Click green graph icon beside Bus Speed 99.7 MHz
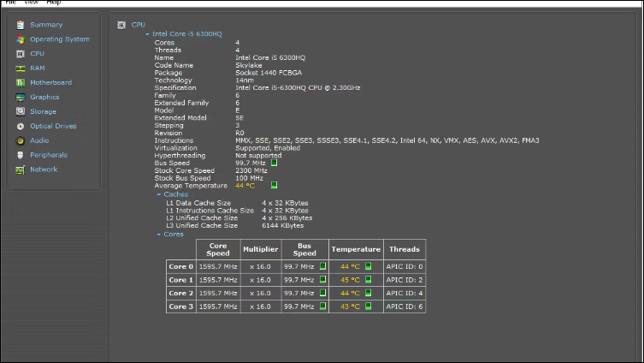 tap(274, 163)
